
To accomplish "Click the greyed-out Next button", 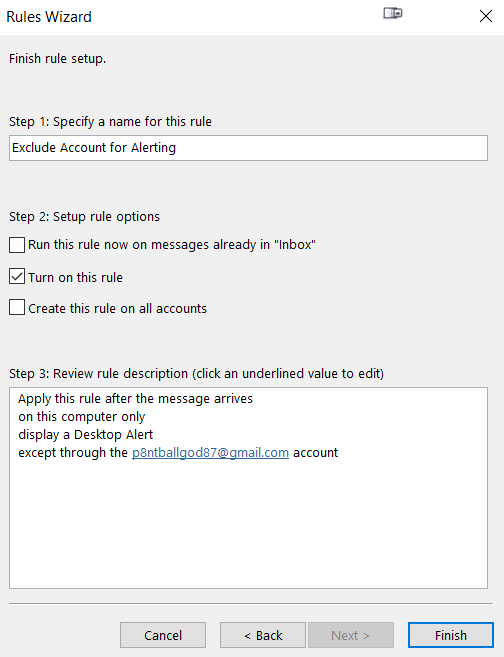I will [x=351, y=635].
